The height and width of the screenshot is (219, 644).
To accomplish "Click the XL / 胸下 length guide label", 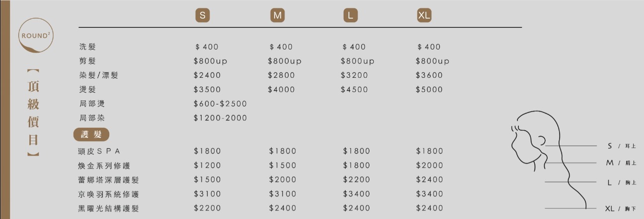I will tap(620, 209).
